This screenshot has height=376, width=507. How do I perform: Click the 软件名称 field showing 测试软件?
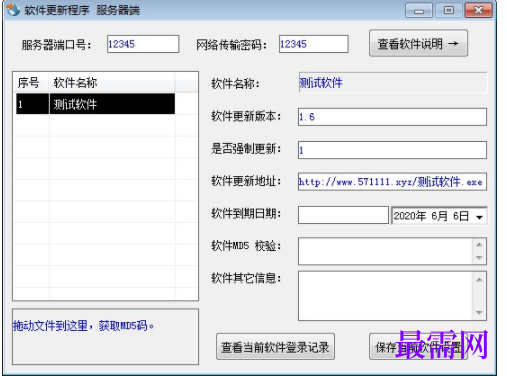click(x=393, y=83)
